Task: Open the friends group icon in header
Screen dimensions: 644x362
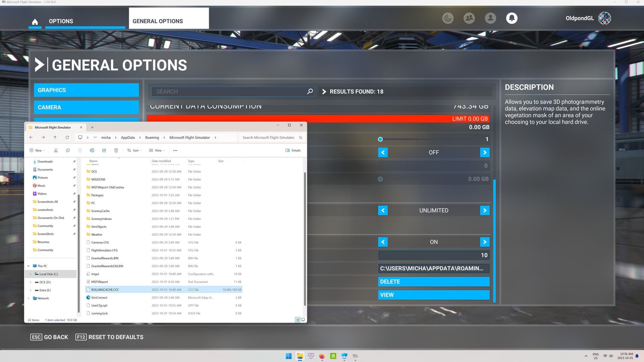Action: pyautogui.click(x=469, y=18)
